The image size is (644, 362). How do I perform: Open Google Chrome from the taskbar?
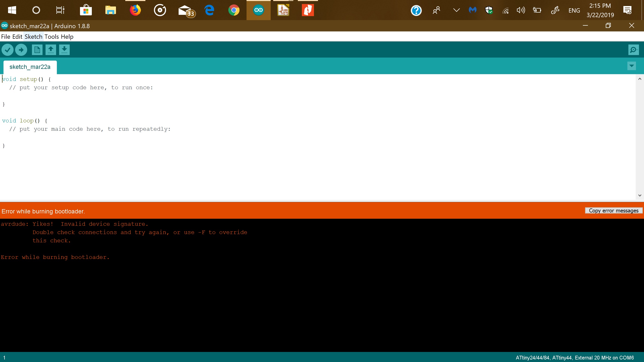pyautogui.click(x=234, y=10)
